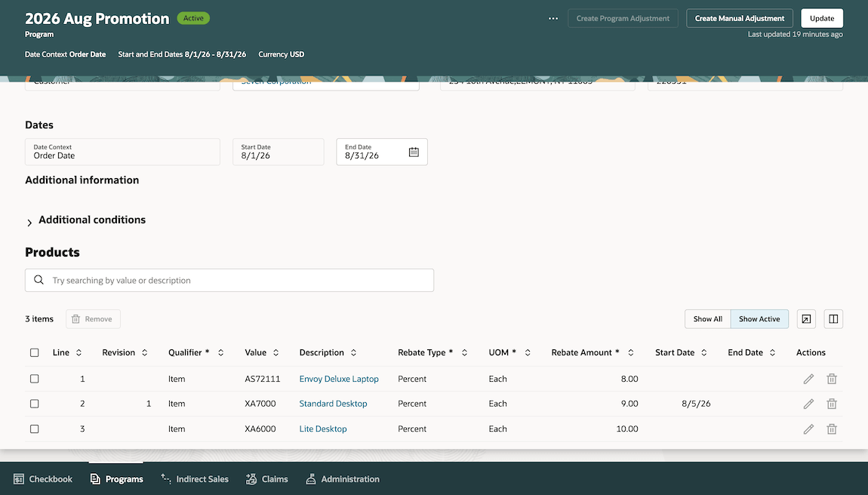Sort by the End Date column
The height and width of the screenshot is (495, 868).
pos(772,352)
